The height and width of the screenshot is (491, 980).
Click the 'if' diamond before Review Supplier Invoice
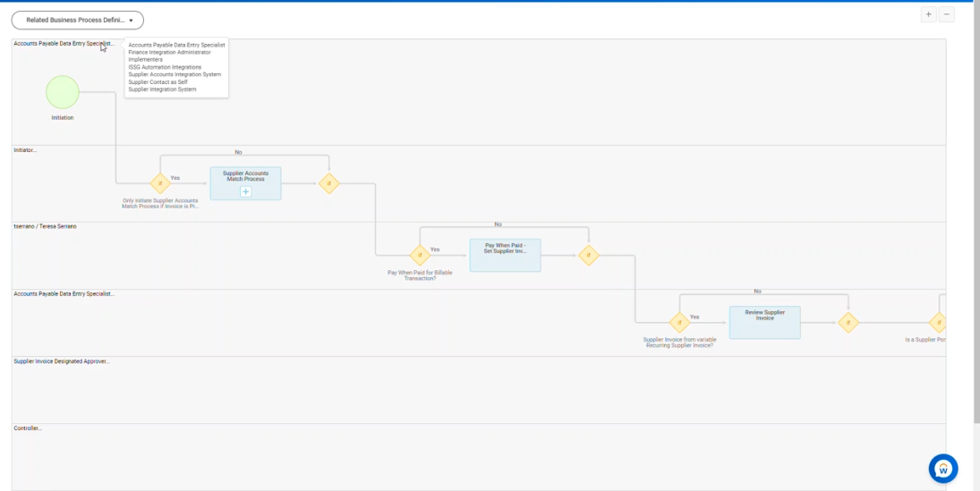click(679, 322)
